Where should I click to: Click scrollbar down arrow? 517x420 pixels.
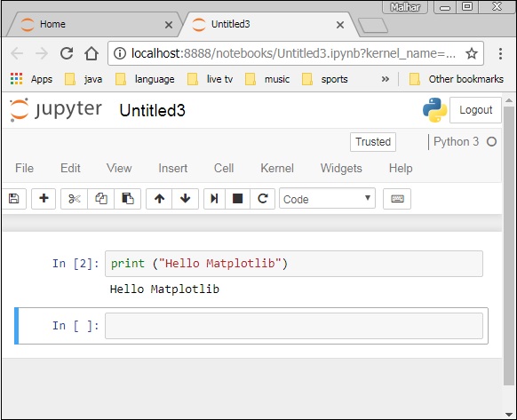(x=509, y=414)
